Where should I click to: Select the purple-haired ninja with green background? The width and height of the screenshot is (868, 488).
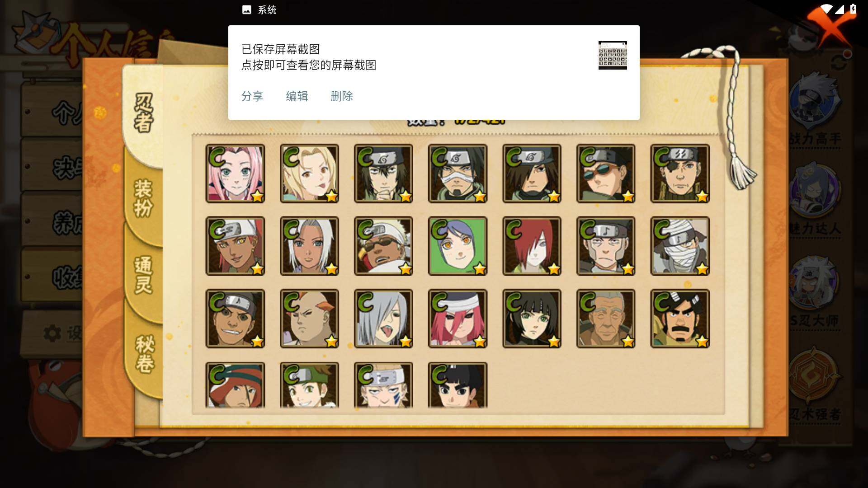(458, 246)
